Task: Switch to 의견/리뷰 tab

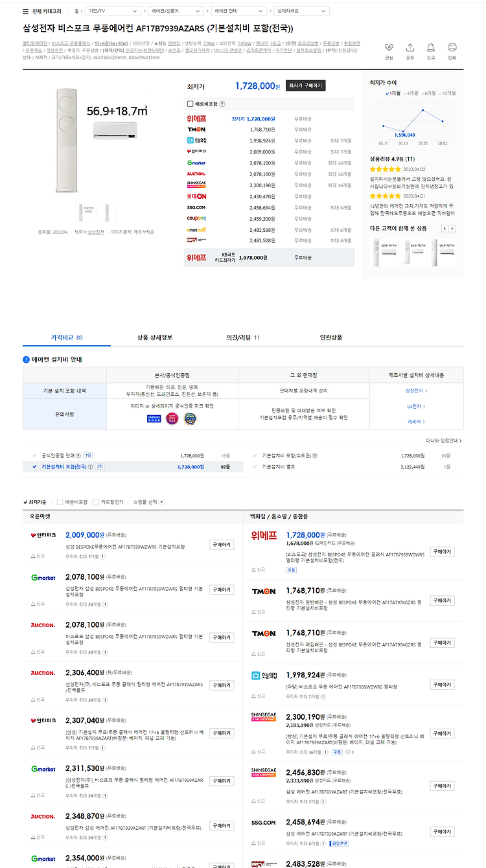Action: pyautogui.click(x=243, y=337)
